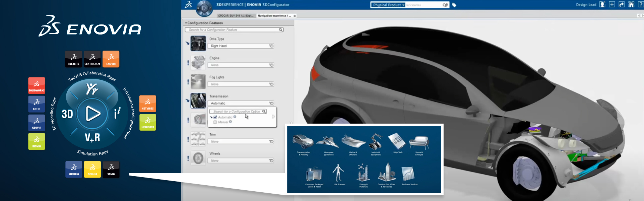Screen dimensions: 644x201
Task: Click the top bar search field
Action: pyautogui.click(x=424, y=5)
